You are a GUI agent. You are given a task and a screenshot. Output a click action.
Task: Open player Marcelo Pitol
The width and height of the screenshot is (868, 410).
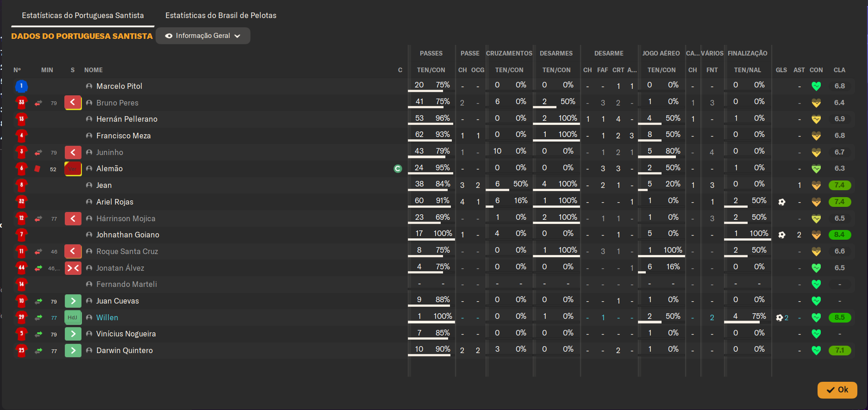click(119, 86)
